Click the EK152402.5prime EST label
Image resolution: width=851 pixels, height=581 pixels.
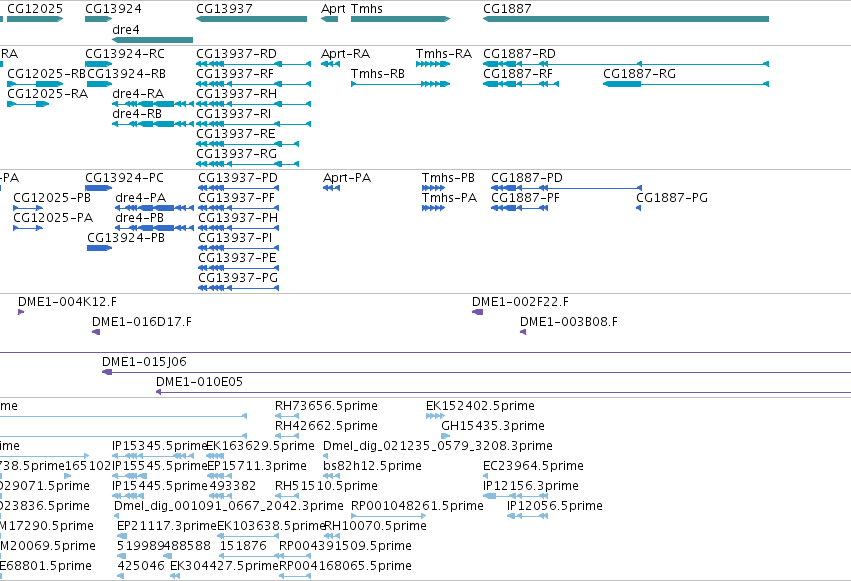[x=480, y=406]
